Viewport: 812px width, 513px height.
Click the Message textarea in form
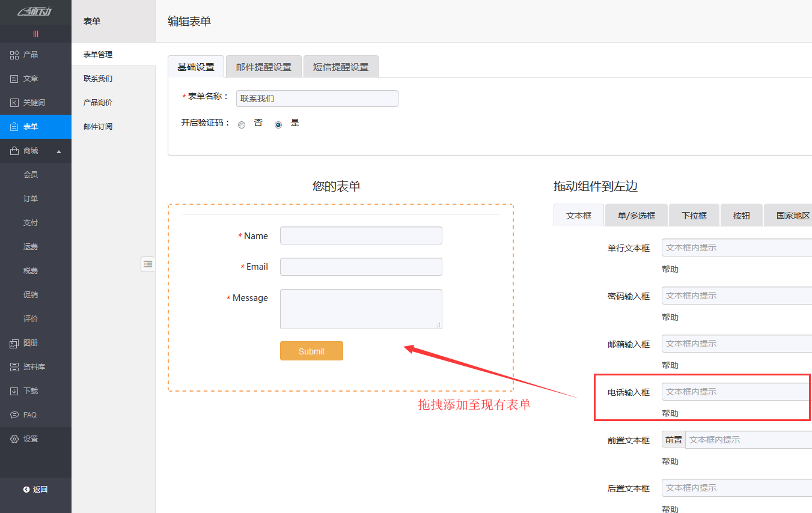361,309
